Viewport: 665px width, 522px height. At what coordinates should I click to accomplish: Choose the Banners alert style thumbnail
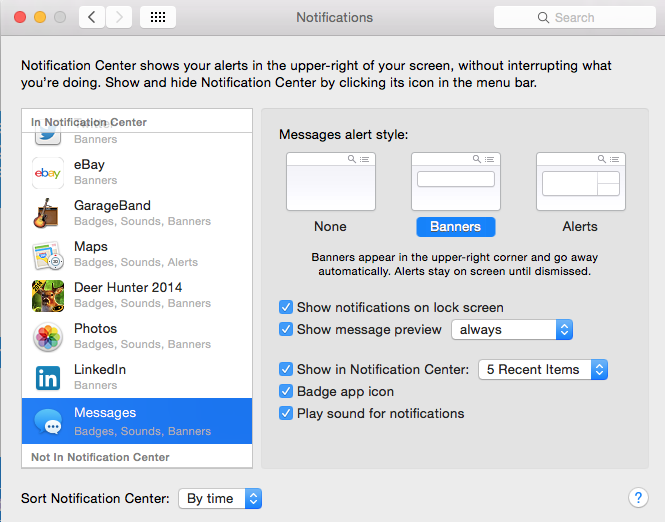(x=456, y=181)
